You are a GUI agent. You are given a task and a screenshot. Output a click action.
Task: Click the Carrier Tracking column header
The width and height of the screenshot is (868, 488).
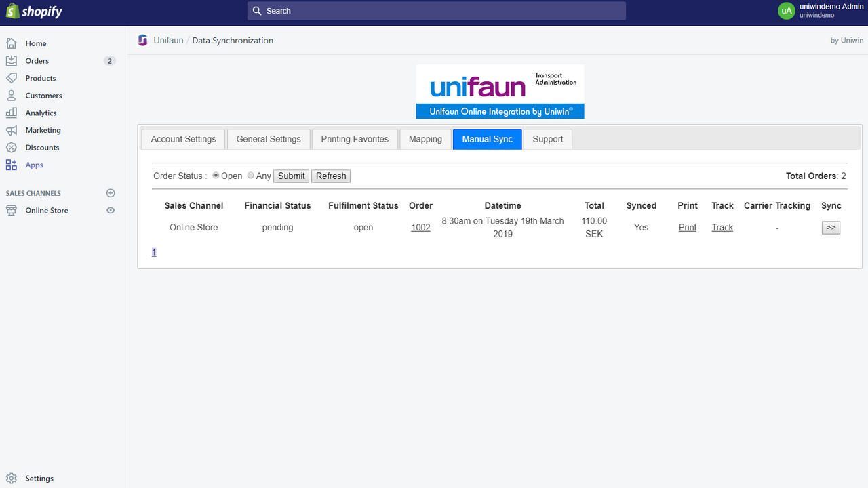pyautogui.click(x=777, y=205)
